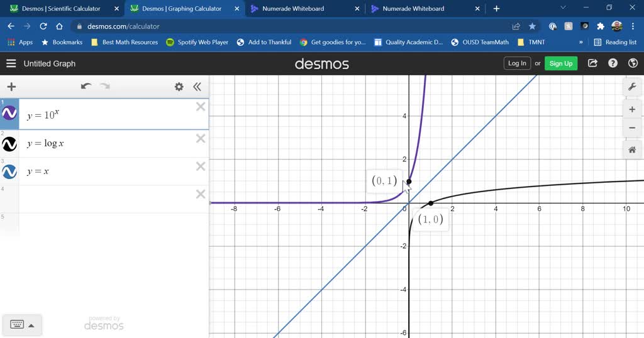
Task: Open graph settings wrench
Action: tap(632, 87)
